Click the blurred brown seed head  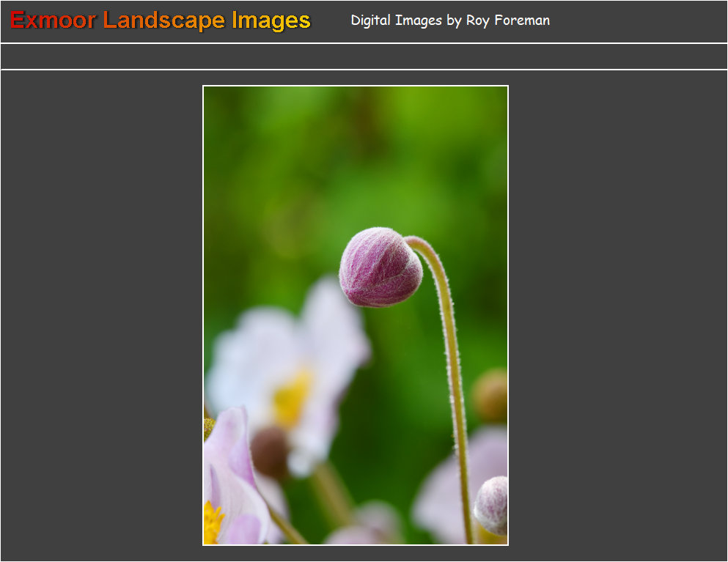[x=270, y=451]
